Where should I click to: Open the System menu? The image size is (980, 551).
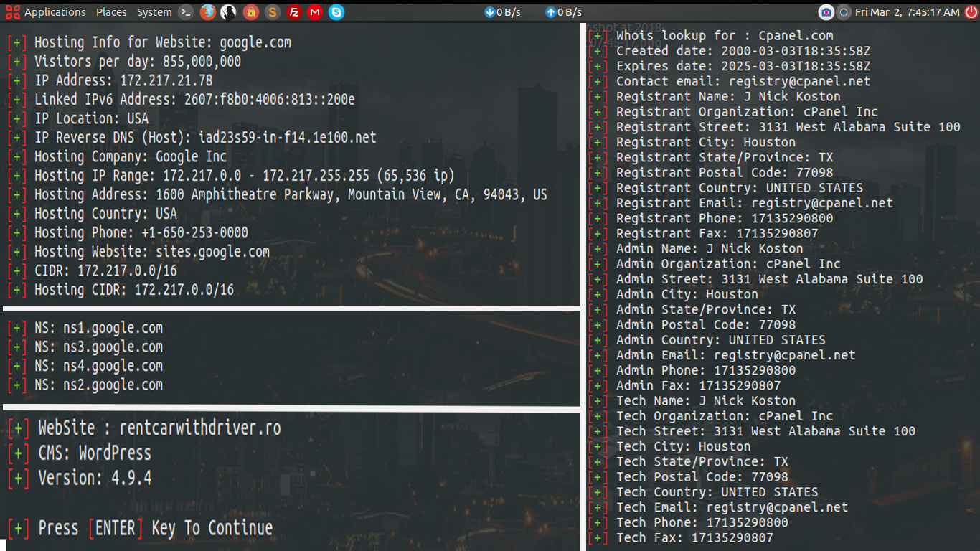[154, 12]
